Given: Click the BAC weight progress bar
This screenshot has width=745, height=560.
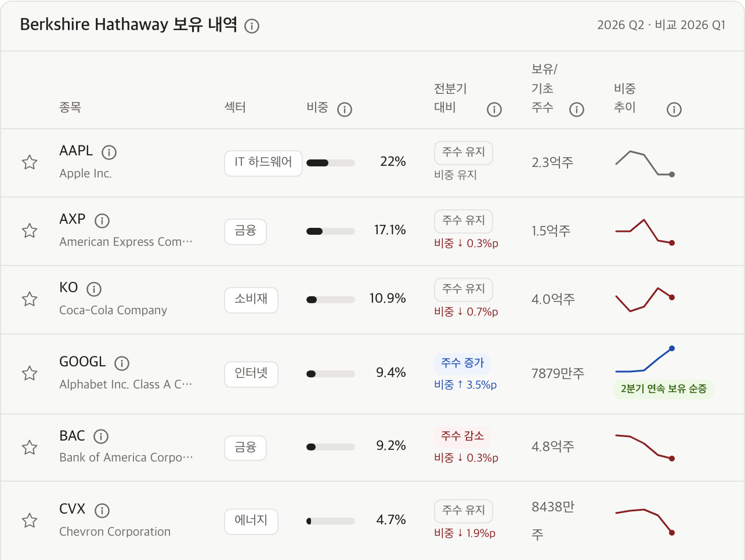Looking at the screenshot, I should (331, 447).
